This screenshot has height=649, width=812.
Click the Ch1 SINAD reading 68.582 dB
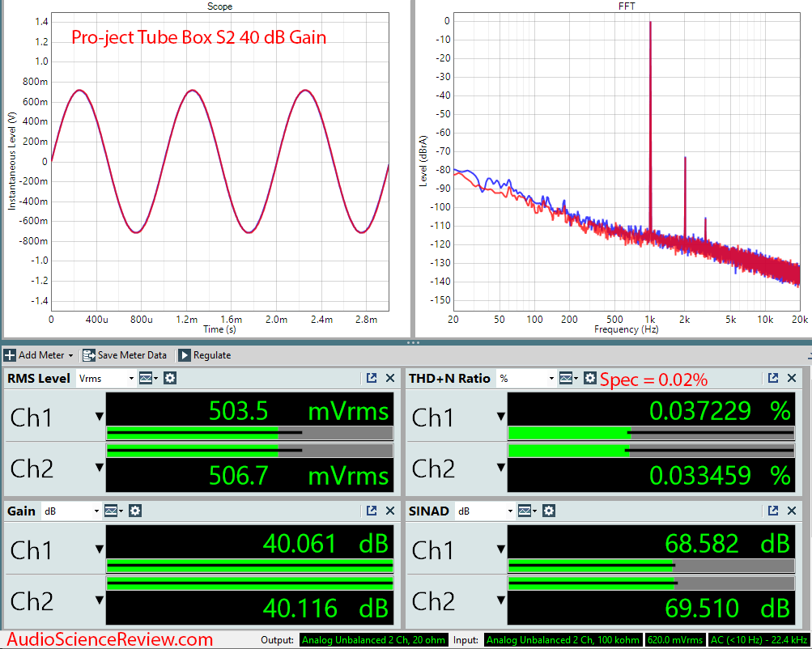tap(728, 544)
